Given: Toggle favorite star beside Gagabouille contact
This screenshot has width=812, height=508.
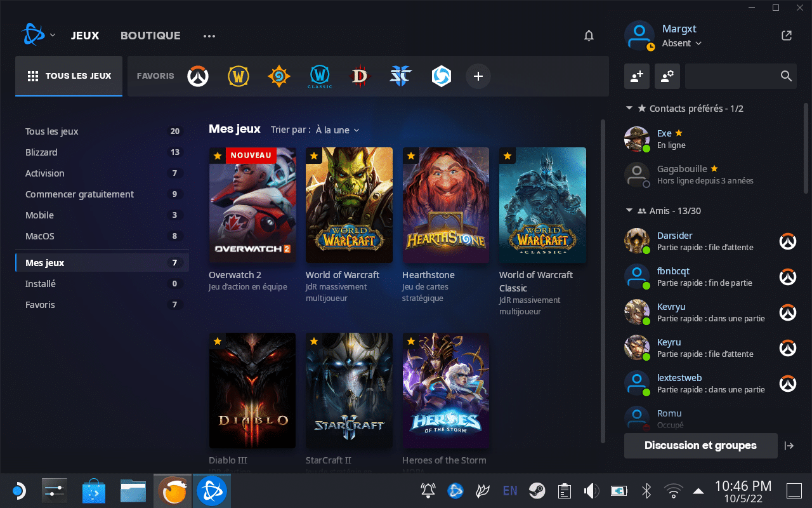Looking at the screenshot, I should [x=714, y=169].
